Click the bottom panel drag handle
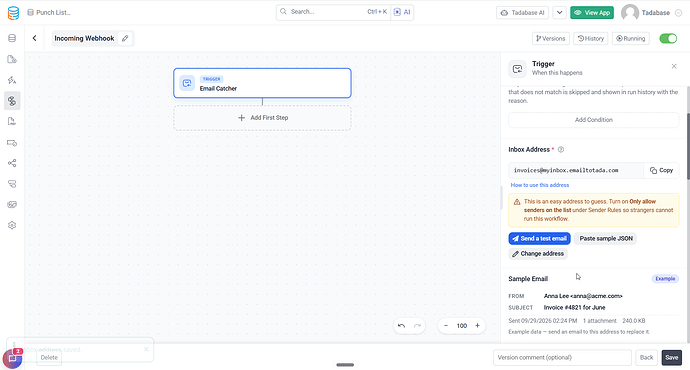Image resolution: width=690 pixels, height=370 pixels. [345, 365]
